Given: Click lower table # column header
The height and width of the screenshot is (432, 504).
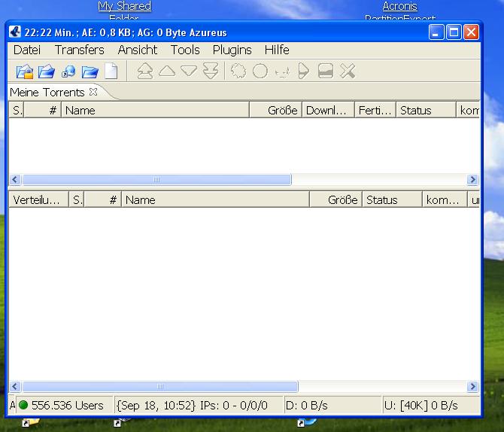Looking at the screenshot, I should pos(103,199).
